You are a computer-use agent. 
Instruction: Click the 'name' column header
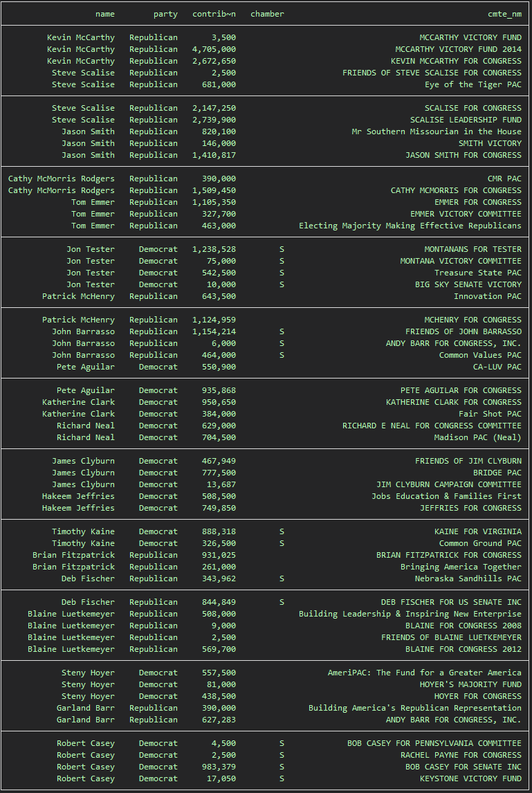click(104, 14)
